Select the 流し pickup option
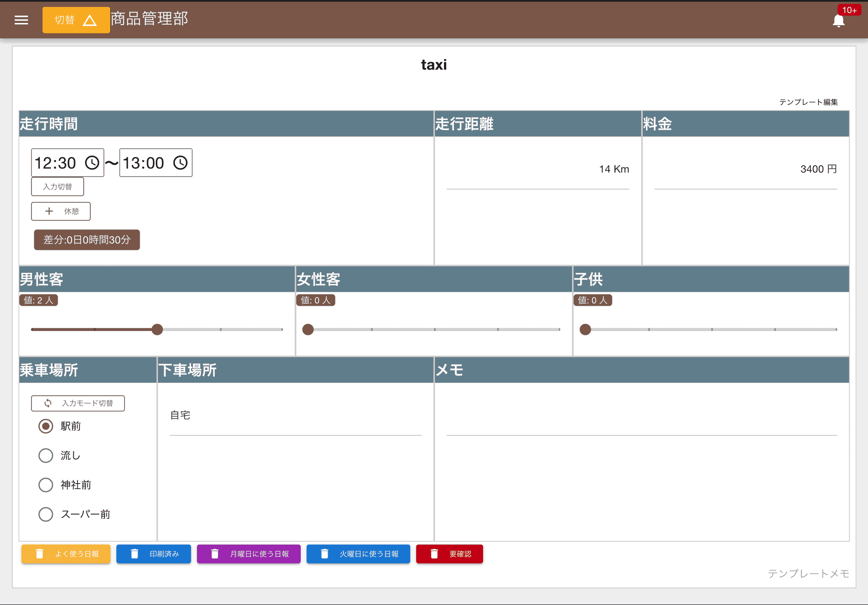 tap(46, 455)
